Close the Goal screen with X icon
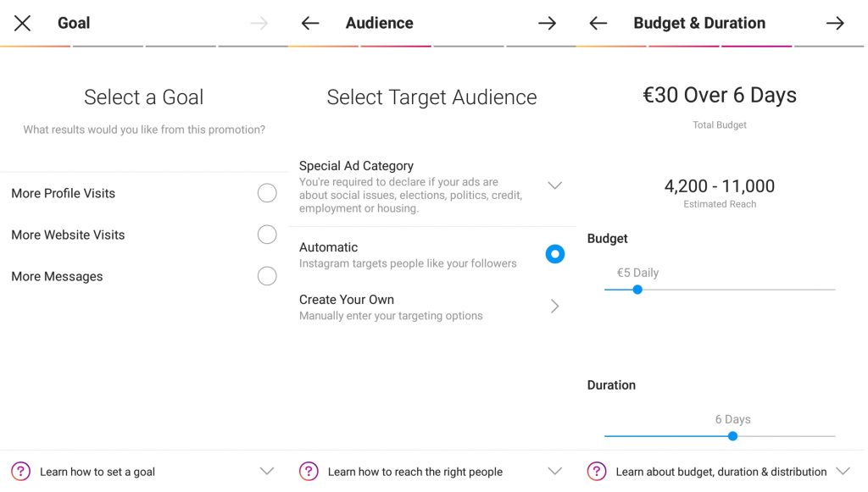 click(x=22, y=23)
